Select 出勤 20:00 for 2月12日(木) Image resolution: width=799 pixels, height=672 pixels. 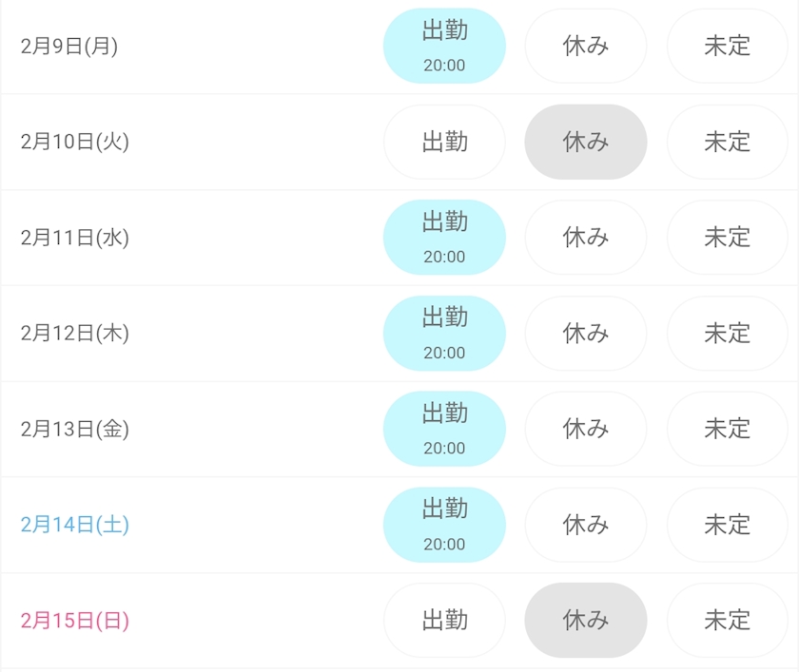click(444, 333)
